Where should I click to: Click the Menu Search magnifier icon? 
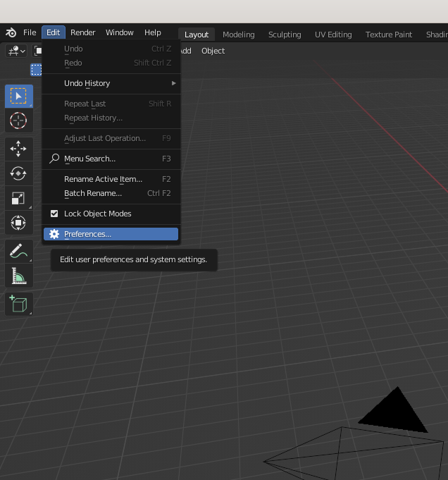click(x=54, y=159)
